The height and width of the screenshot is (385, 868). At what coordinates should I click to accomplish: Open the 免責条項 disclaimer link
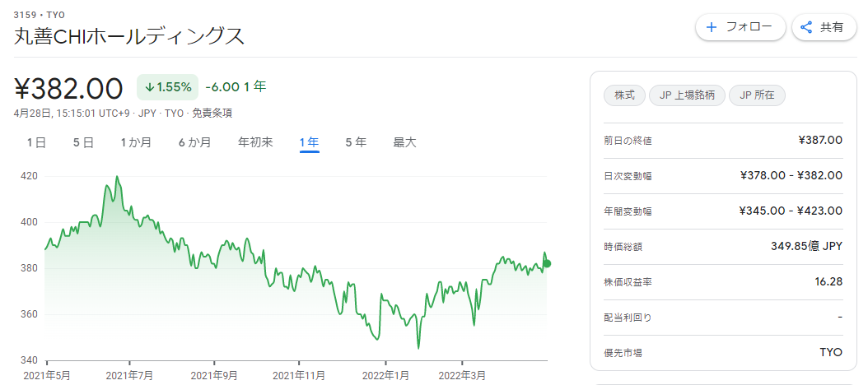point(212,114)
